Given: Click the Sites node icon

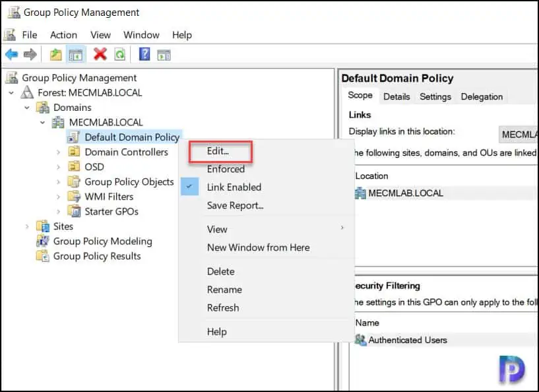Looking at the screenshot, I should tap(43, 226).
